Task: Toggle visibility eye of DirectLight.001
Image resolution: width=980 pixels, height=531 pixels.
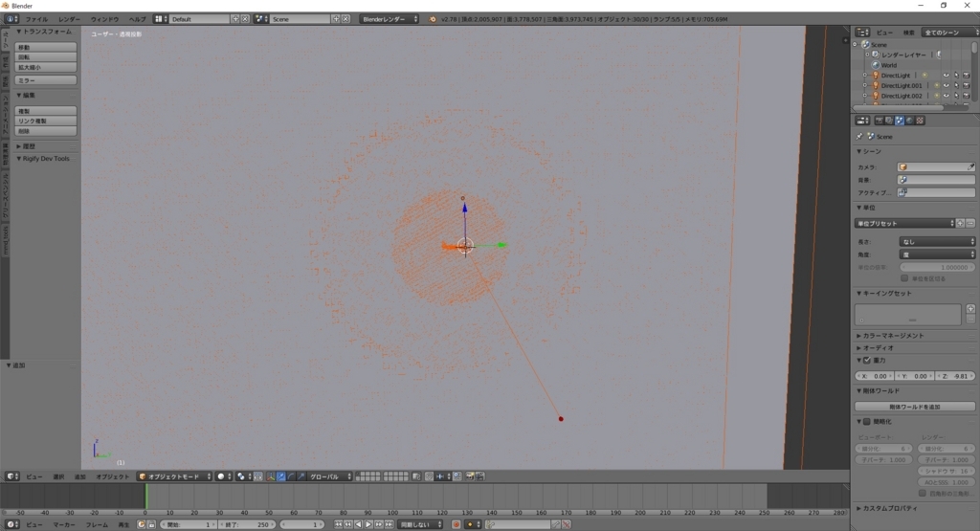Action: point(946,85)
